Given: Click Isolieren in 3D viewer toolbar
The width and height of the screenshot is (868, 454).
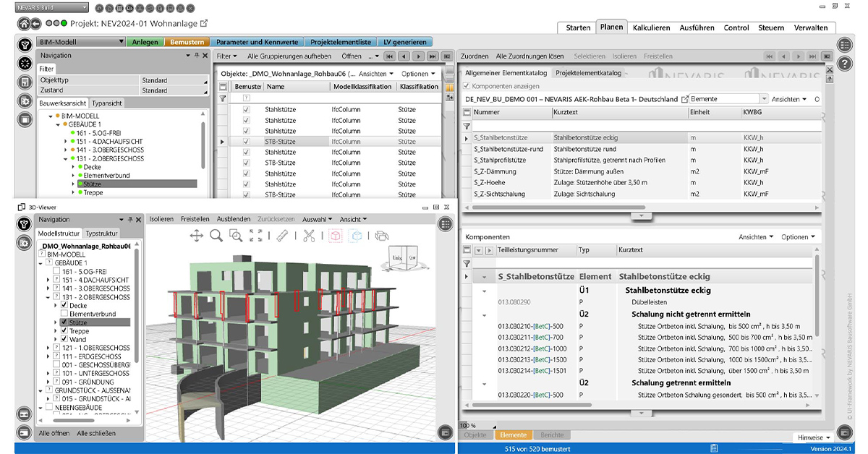Looking at the screenshot, I should (161, 219).
